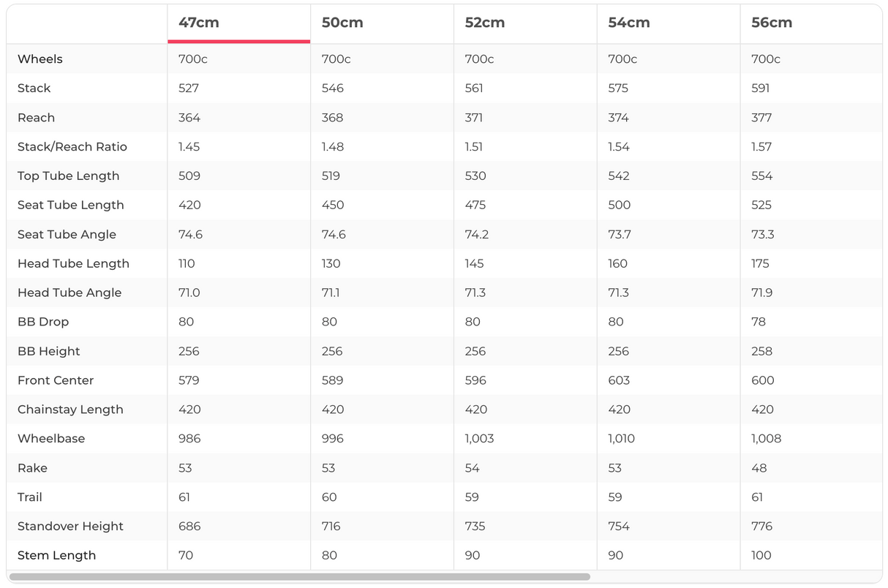Click the horizontal scrollbar below the table

click(300, 577)
